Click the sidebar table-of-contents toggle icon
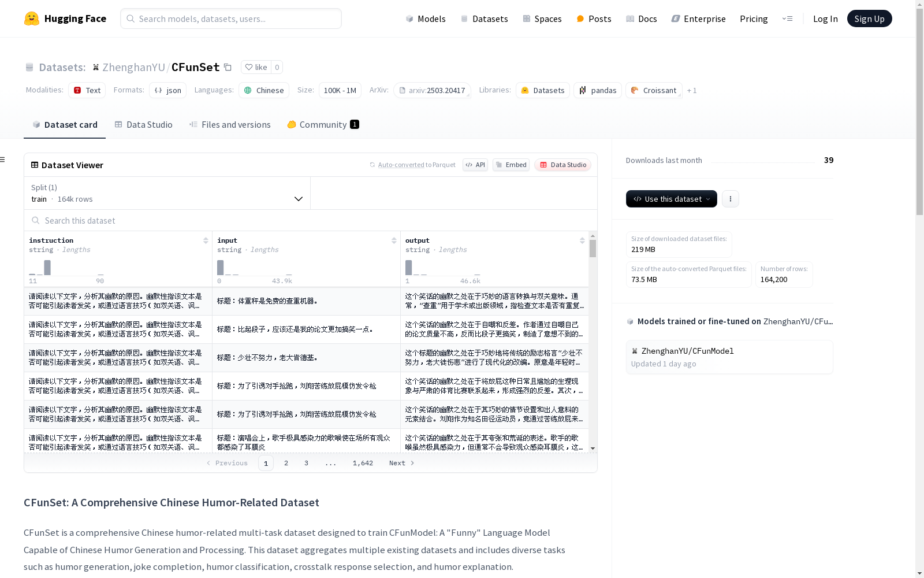The height and width of the screenshot is (578, 924). pos(3,160)
